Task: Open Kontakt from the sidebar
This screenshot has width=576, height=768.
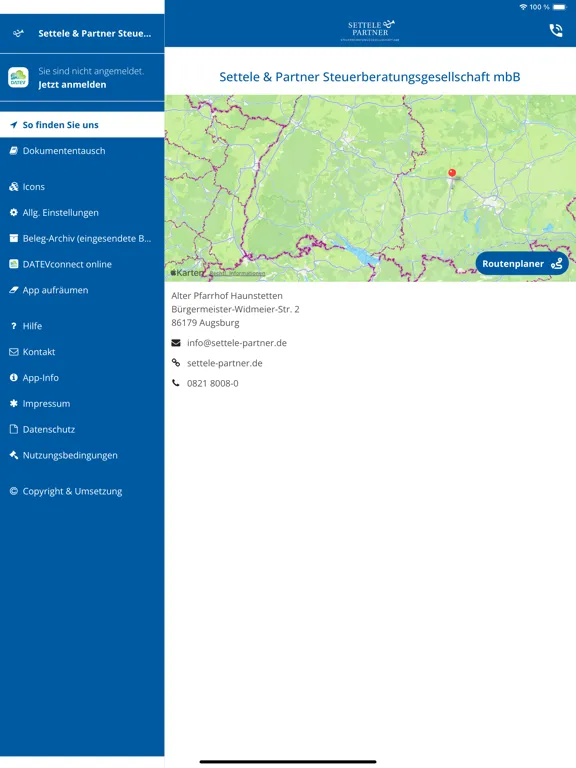Action: point(82,352)
